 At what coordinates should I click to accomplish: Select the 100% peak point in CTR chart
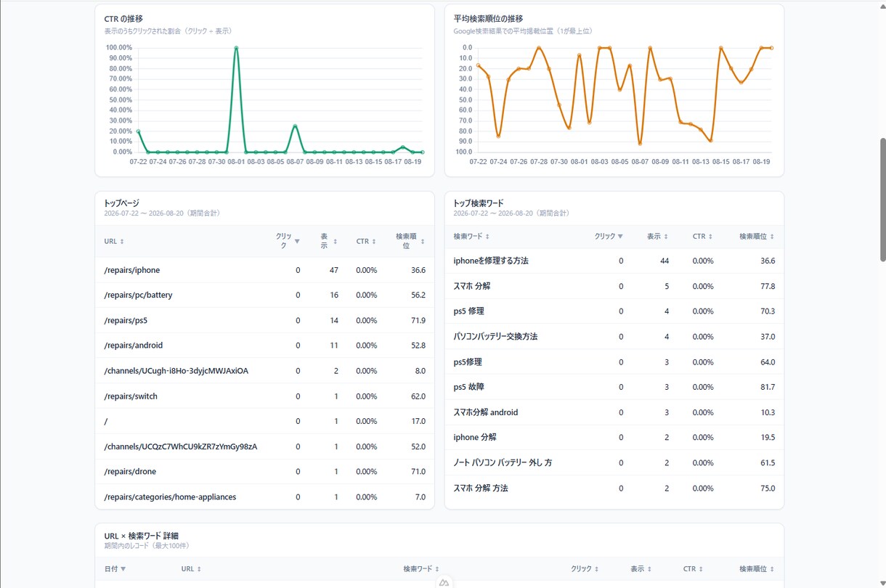click(236, 48)
